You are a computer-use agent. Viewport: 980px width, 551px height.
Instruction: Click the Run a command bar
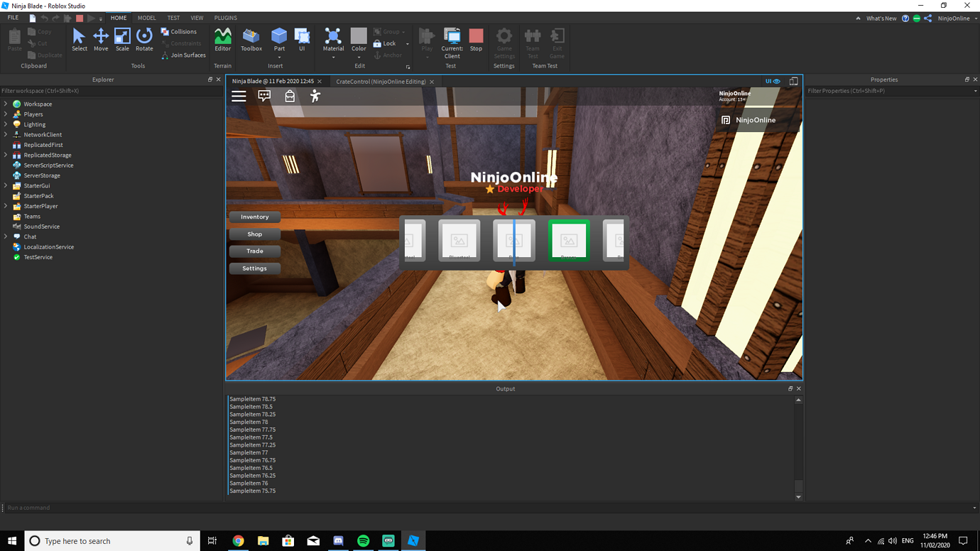(x=490, y=508)
